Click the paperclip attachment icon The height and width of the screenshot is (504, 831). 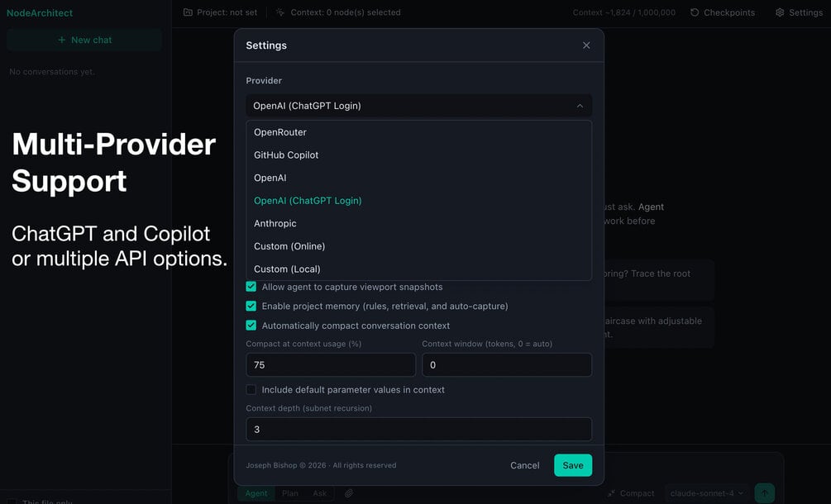tap(349, 493)
